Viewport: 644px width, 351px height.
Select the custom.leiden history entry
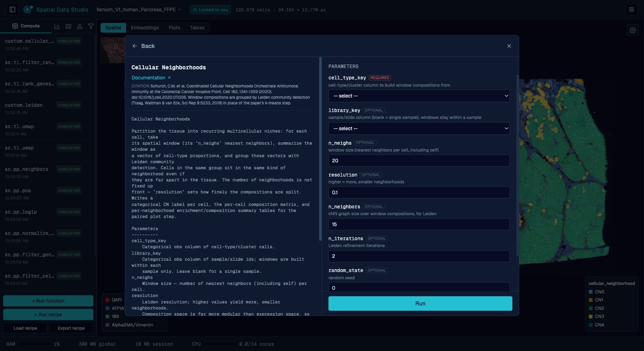(47, 108)
